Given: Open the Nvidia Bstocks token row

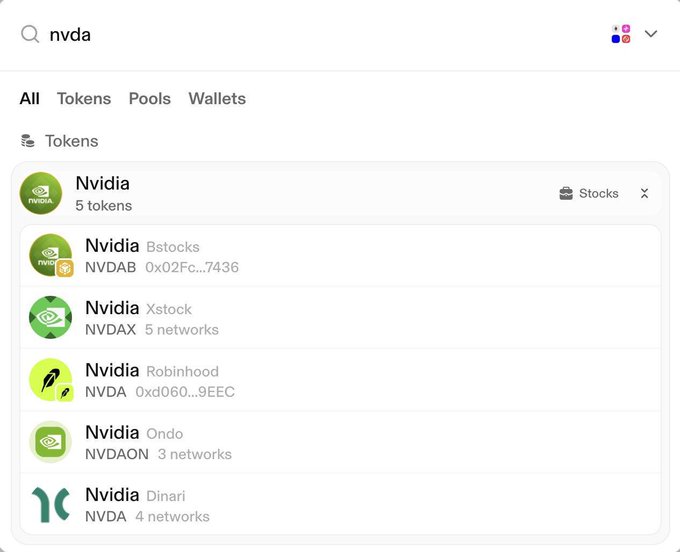Looking at the screenshot, I should point(340,256).
